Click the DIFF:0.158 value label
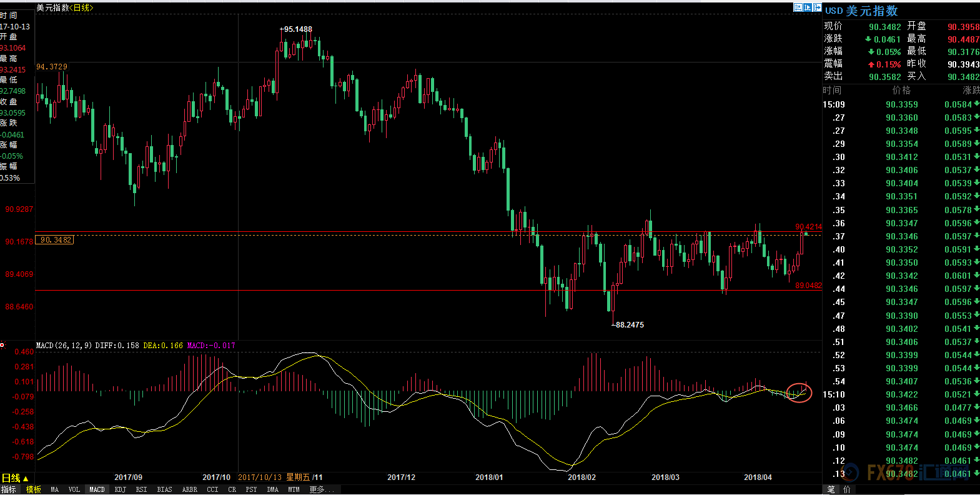980x495 pixels. [117, 346]
